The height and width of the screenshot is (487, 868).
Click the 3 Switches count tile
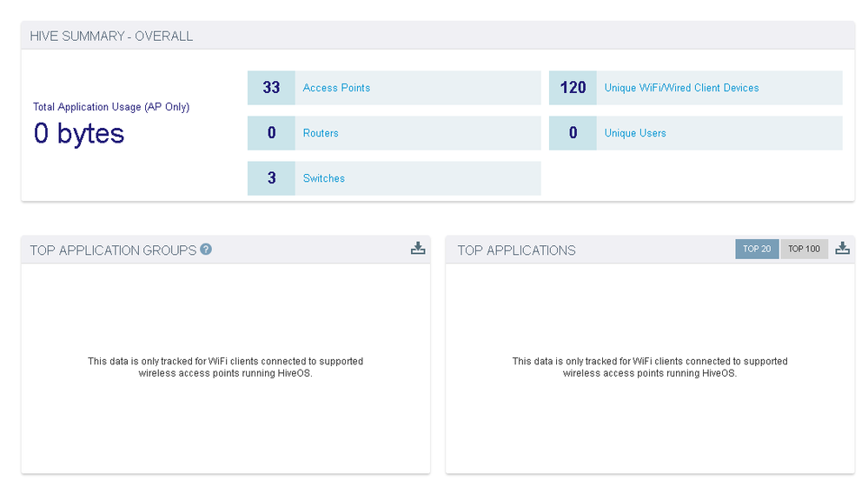click(x=271, y=178)
